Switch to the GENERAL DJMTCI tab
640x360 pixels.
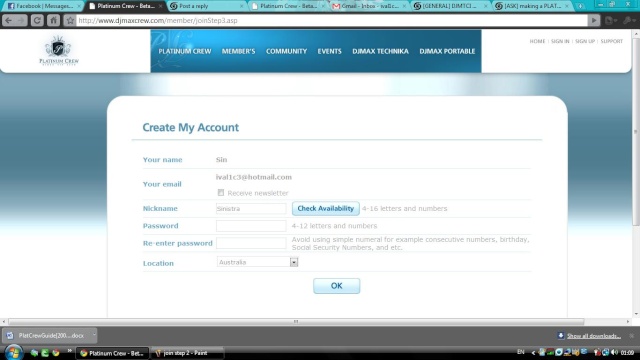click(450, 6)
